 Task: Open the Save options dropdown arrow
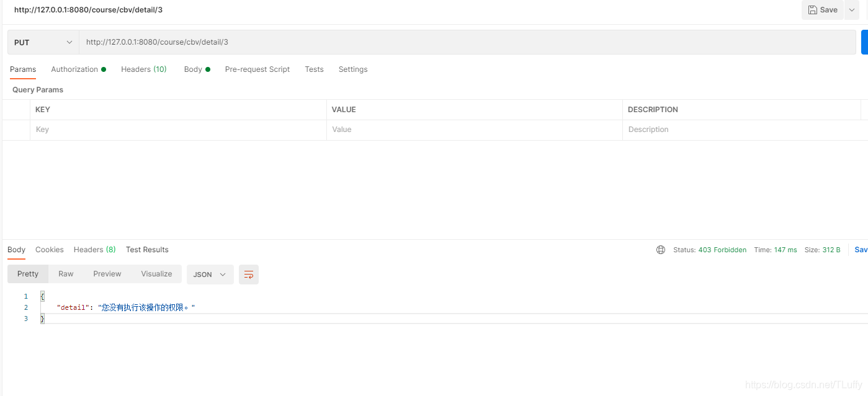coord(852,10)
